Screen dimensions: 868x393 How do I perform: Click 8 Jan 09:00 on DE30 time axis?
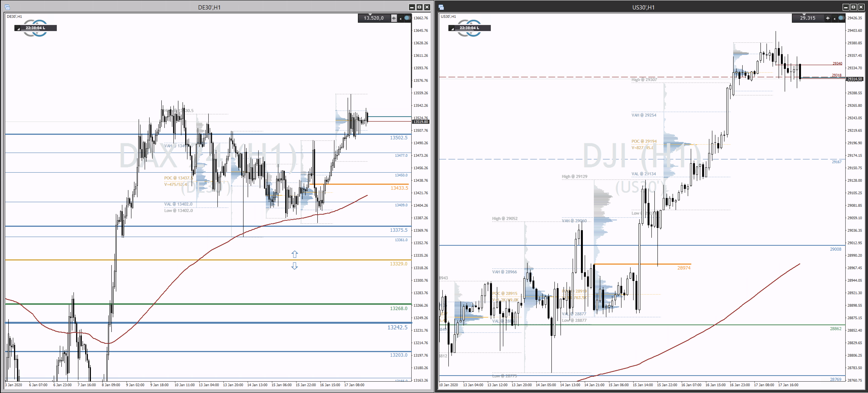(x=111, y=385)
